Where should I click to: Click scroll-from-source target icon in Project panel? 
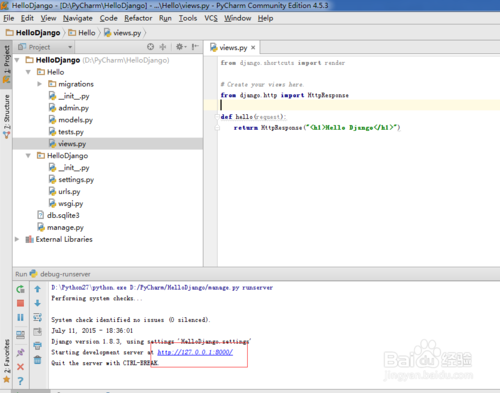[x=151, y=47]
